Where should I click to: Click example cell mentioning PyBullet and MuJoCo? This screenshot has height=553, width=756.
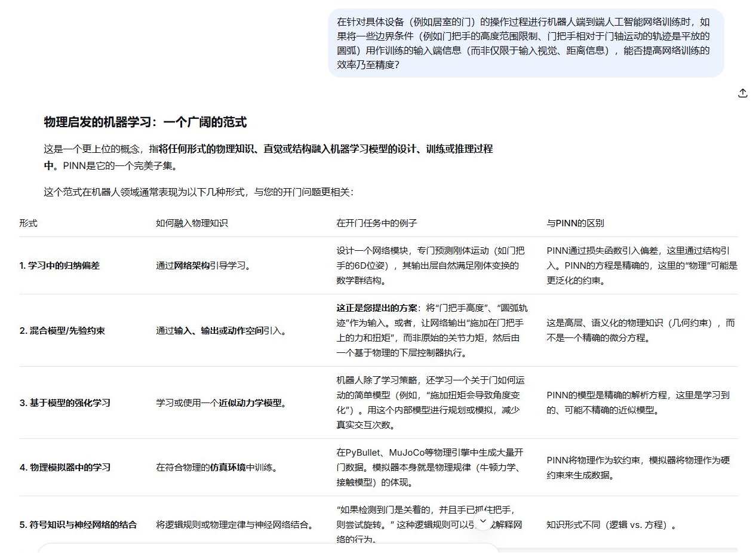[430, 467]
